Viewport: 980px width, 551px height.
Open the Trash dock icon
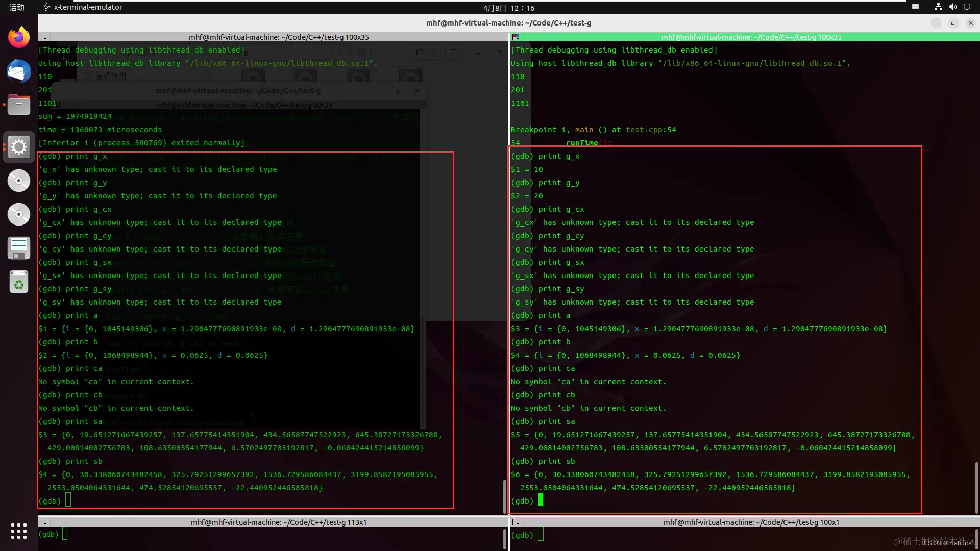coord(19,282)
